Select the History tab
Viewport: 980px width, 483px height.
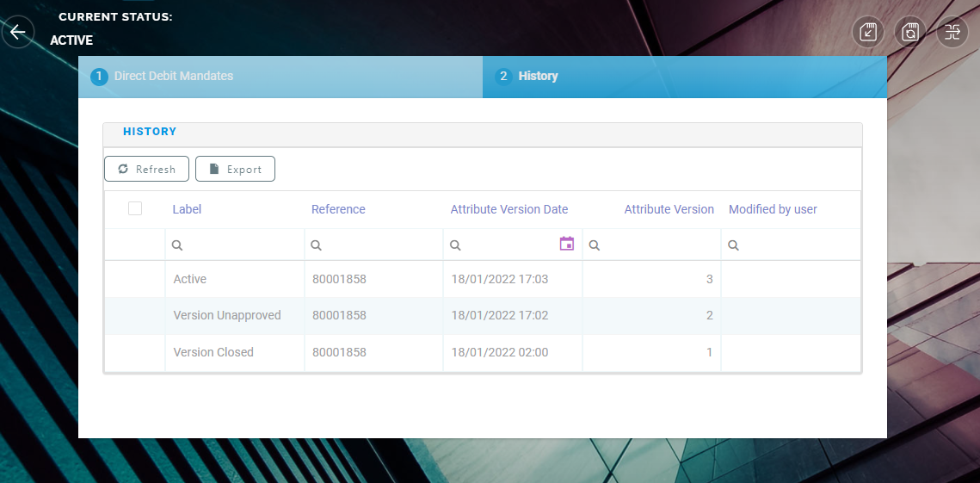(x=538, y=77)
